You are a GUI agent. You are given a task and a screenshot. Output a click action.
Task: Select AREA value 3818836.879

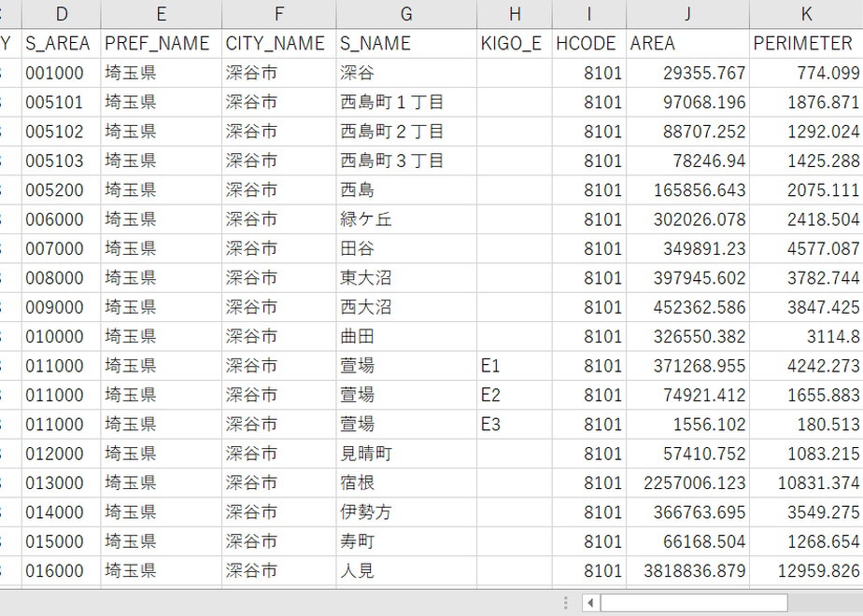pos(687,570)
